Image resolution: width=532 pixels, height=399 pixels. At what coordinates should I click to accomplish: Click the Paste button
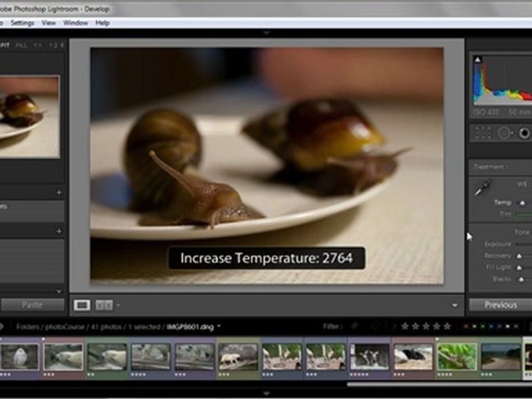pos(32,305)
